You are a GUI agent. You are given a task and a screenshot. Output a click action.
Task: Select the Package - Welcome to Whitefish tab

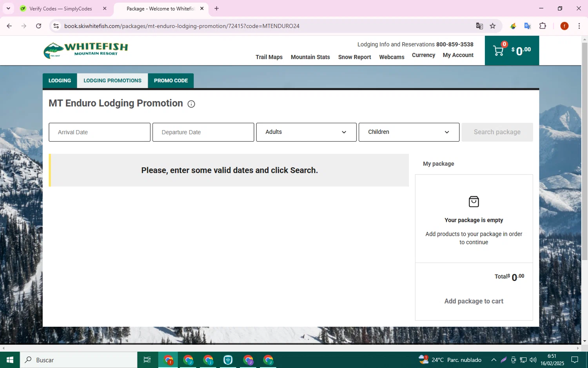(x=161, y=8)
